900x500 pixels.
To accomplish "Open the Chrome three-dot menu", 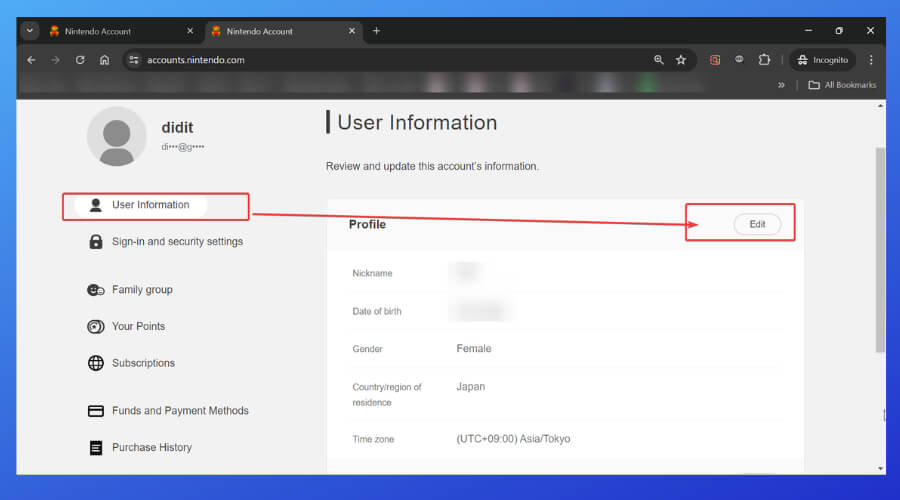I will click(871, 60).
